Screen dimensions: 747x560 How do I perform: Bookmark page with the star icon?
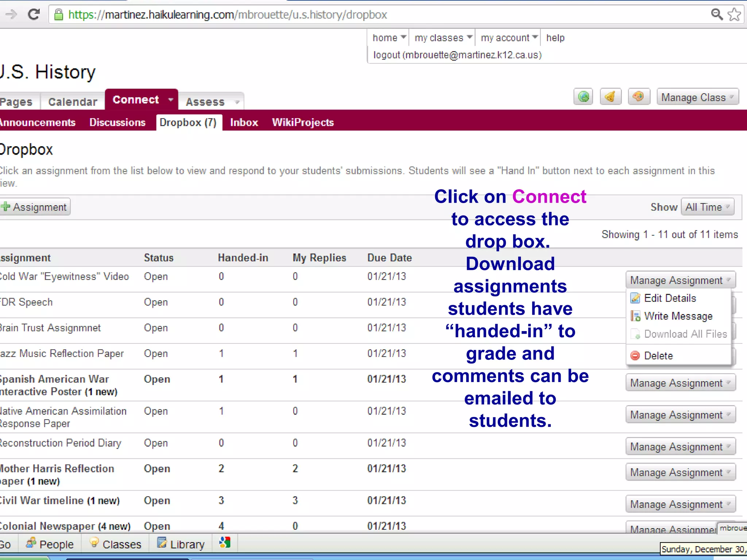point(734,15)
